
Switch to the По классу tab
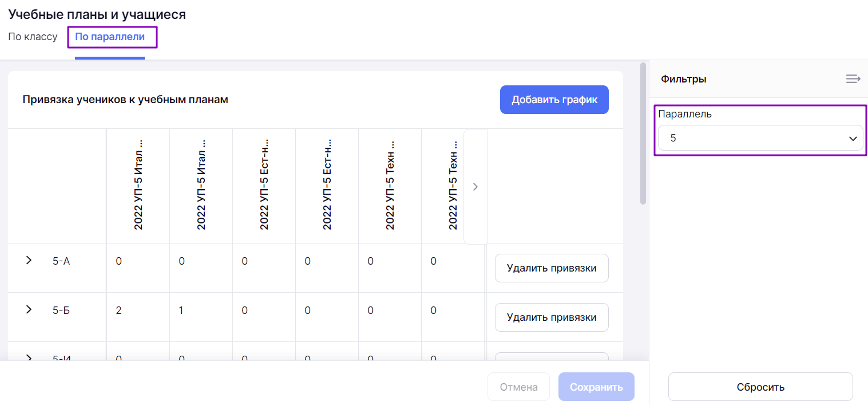tap(33, 37)
